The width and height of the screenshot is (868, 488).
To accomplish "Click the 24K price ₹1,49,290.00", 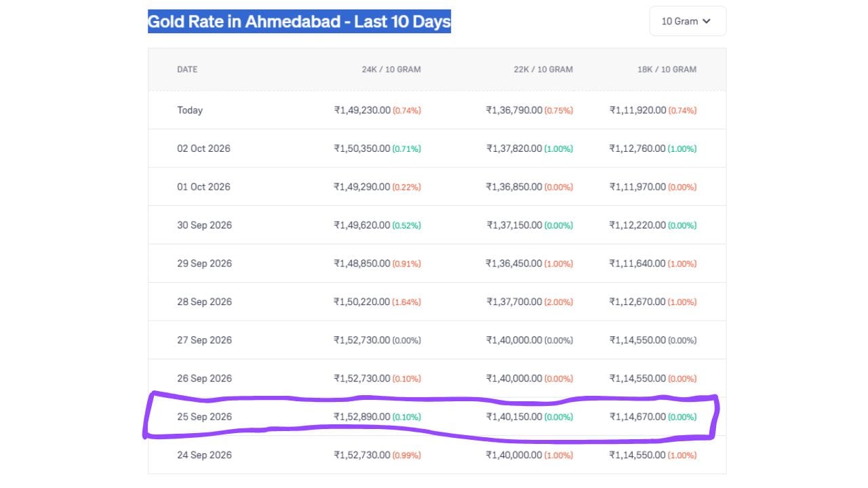I will [x=362, y=187].
